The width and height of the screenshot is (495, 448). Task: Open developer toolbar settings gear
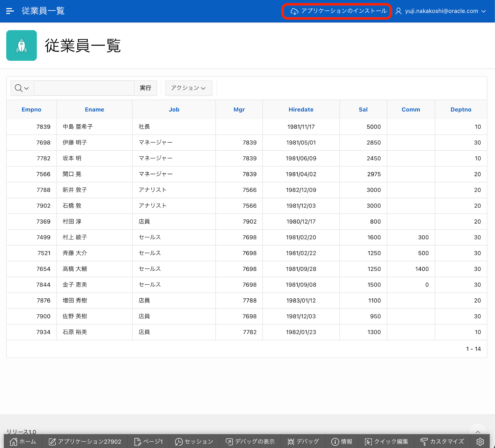tap(480, 442)
